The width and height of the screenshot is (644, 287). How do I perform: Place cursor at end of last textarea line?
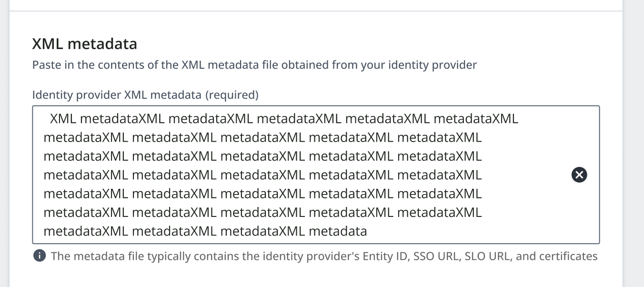click(x=367, y=232)
